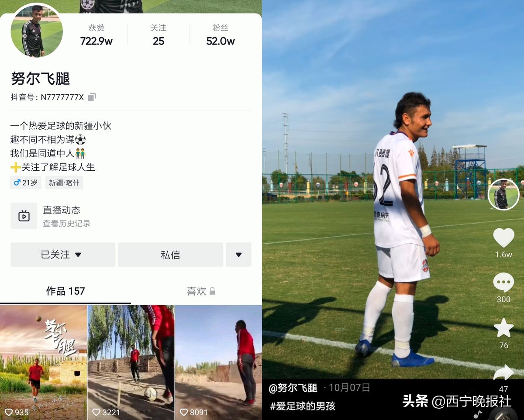Image resolution: width=524 pixels, height=420 pixels.
Task: Expand the arrow next to 私信
Action: (x=238, y=255)
